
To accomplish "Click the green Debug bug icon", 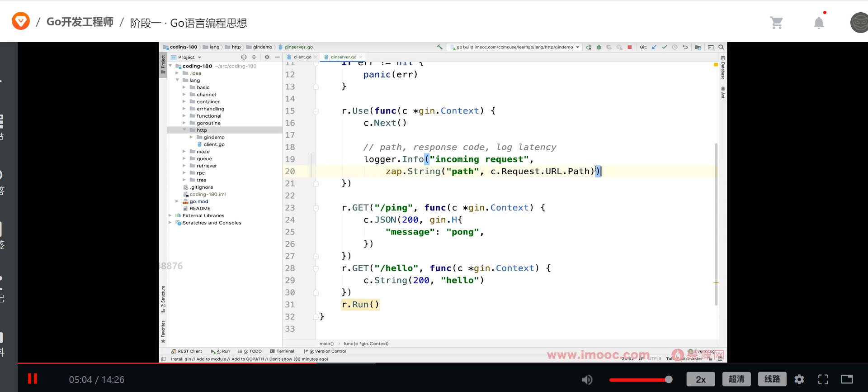I will tap(599, 47).
